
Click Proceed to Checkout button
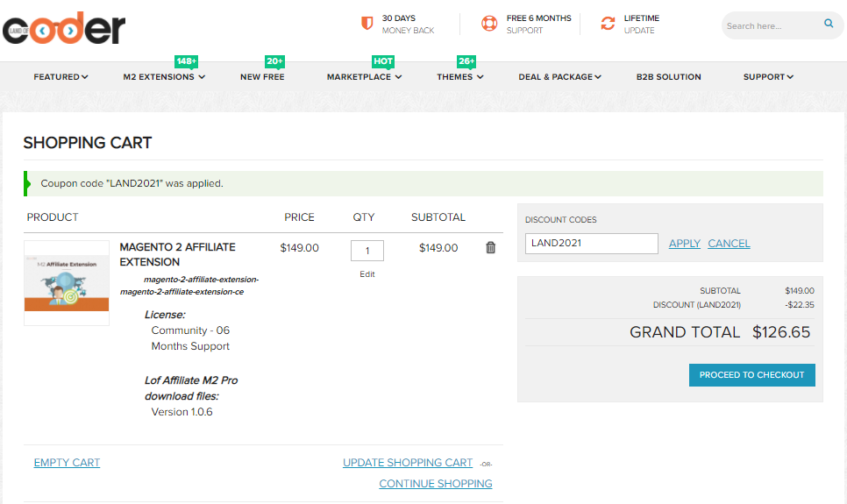coord(751,375)
